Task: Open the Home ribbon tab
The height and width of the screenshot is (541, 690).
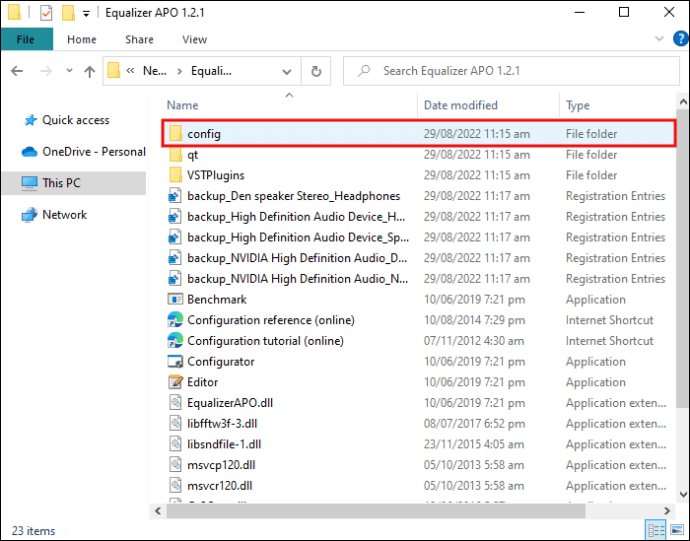Action: [81, 39]
